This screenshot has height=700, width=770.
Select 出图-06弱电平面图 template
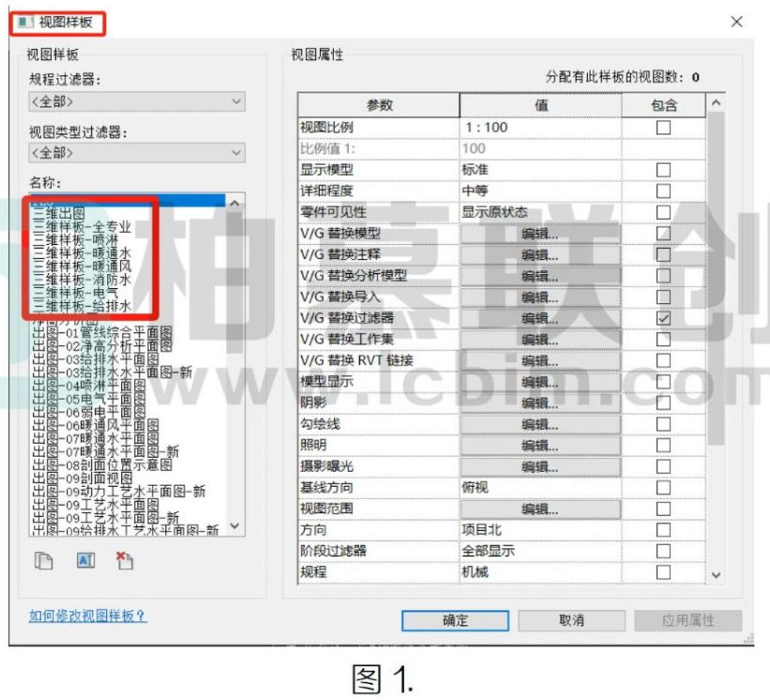pos(89,412)
